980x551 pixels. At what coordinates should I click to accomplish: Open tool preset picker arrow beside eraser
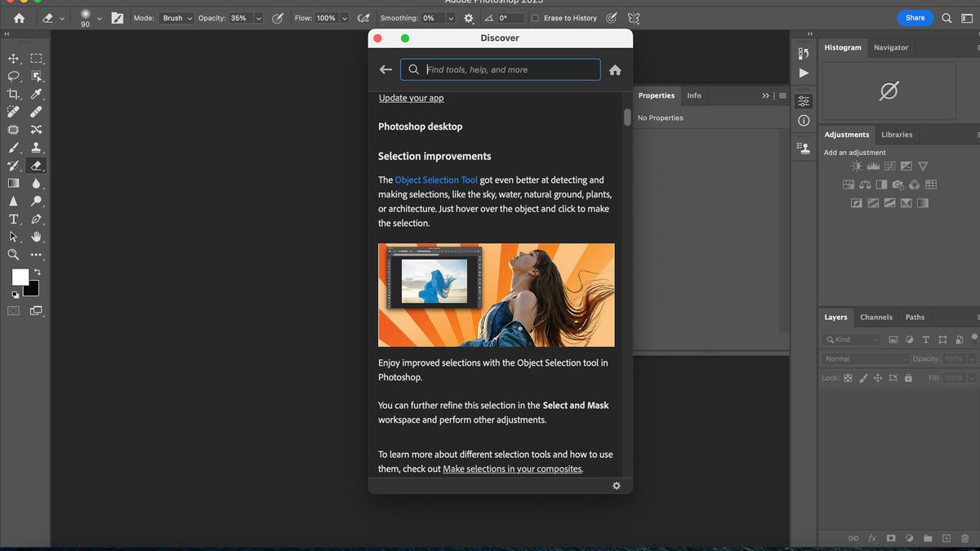pyautogui.click(x=64, y=18)
